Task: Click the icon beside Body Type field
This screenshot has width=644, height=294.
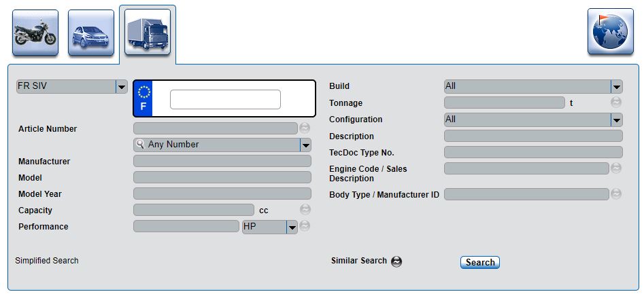Action: (616, 194)
